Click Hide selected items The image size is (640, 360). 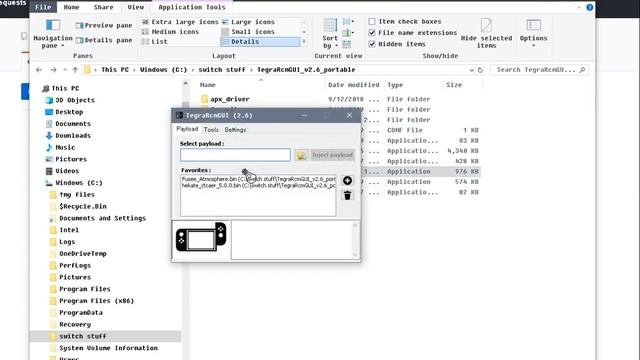point(486,33)
